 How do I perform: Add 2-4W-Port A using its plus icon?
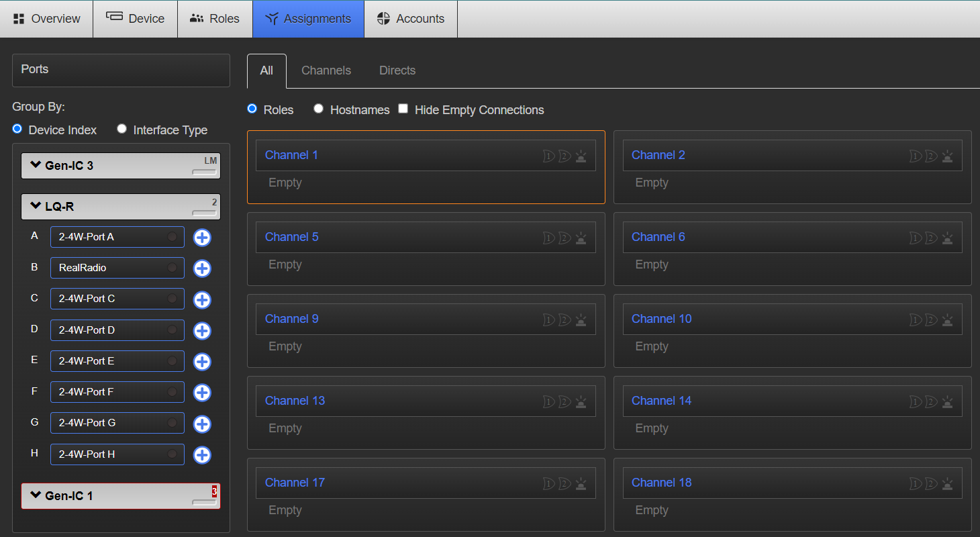click(x=202, y=238)
